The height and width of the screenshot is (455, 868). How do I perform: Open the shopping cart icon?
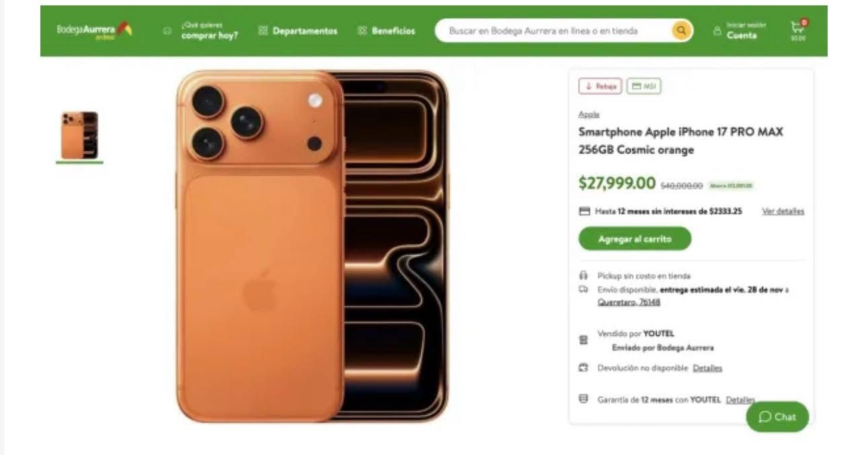point(798,28)
